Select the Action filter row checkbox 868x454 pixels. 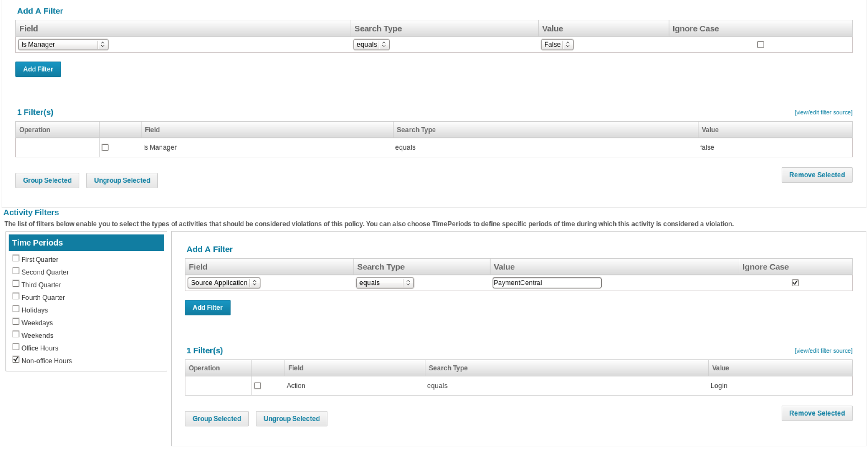258,386
